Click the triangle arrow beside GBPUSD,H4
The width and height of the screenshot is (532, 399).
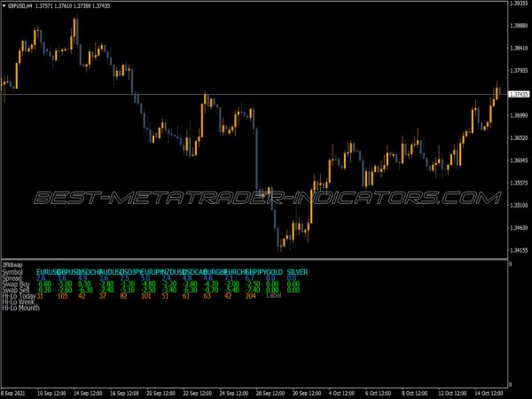(x=5, y=5)
